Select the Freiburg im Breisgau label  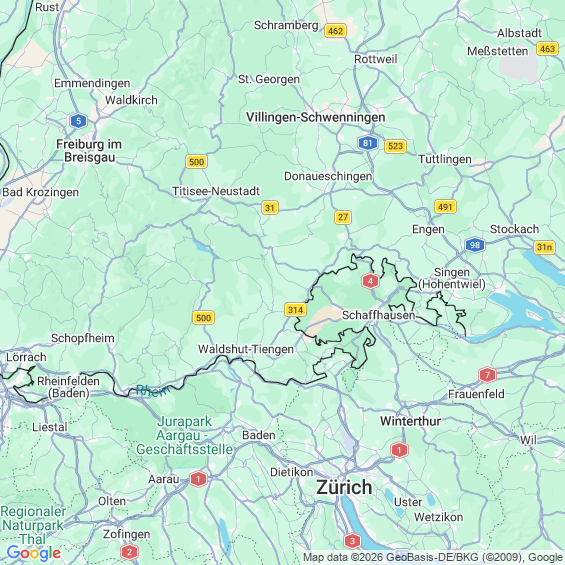click(x=89, y=151)
